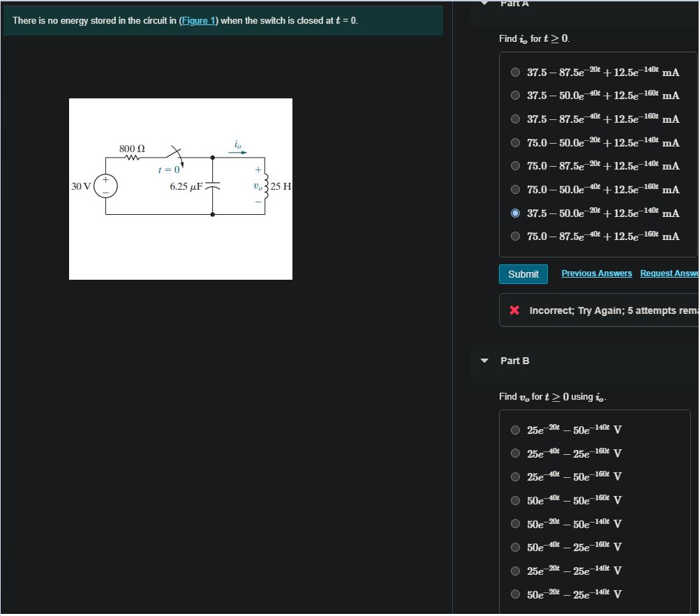Screen dimensions: 700x616
Task: Select answer 75.0 − 87.5e−40t + 12.5e−160t mA
Action: click(515, 236)
